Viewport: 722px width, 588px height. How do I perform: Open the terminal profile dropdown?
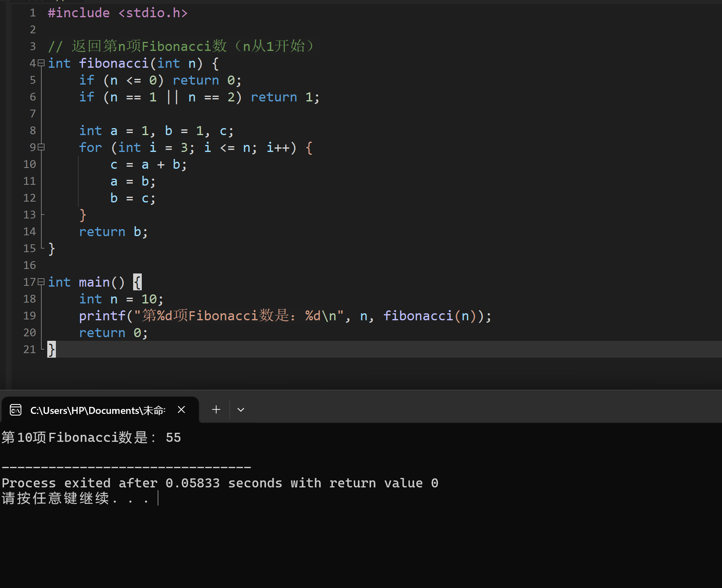(241, 409)
